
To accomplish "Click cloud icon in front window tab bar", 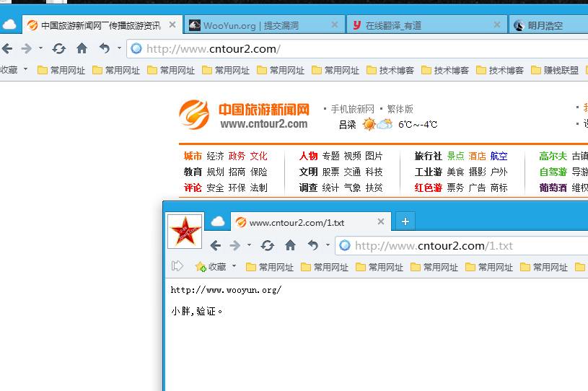I will [217, 221].
